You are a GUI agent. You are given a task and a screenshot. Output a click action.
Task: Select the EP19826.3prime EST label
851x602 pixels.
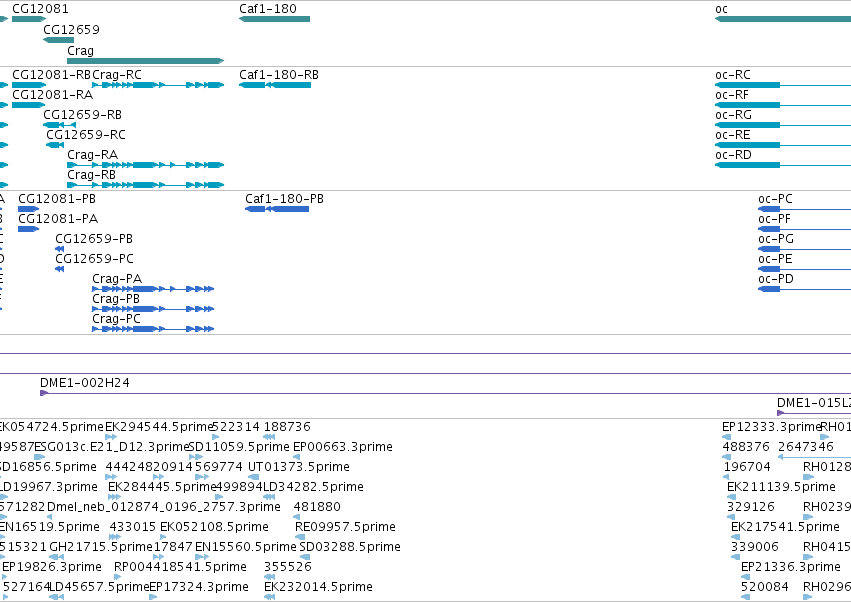pyautogui.click(x=52, y=567)
